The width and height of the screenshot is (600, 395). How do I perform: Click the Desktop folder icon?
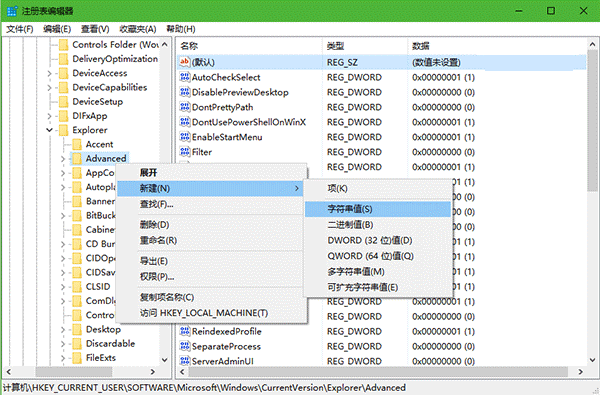[x=77, y=329]
